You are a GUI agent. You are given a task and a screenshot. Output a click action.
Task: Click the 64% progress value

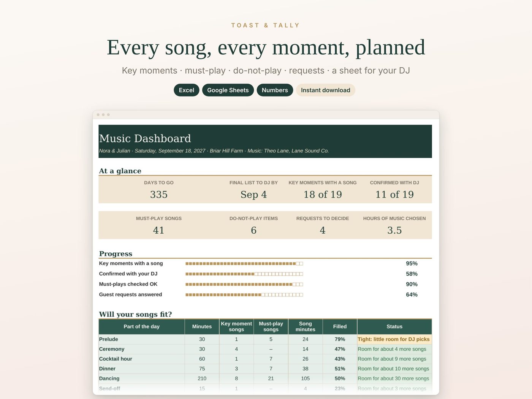tap(412, 294)
